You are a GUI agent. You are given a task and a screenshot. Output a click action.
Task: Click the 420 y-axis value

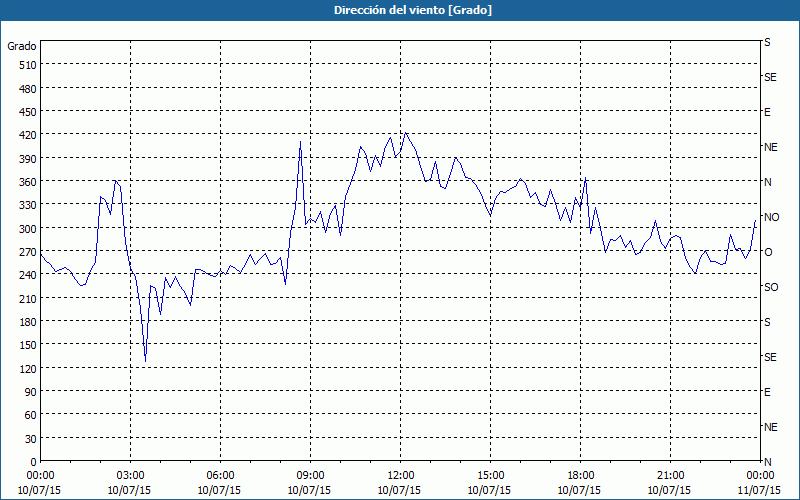click(28, 135)
